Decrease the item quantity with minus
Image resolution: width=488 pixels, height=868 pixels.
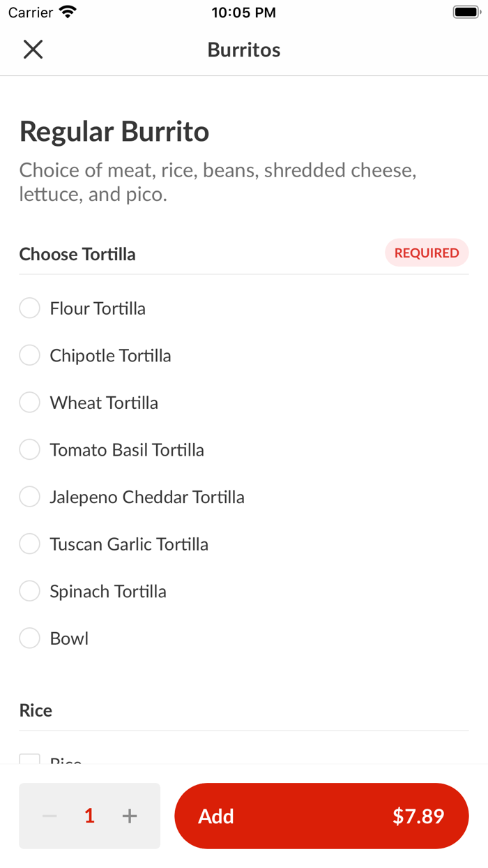[x=49, y=816]
